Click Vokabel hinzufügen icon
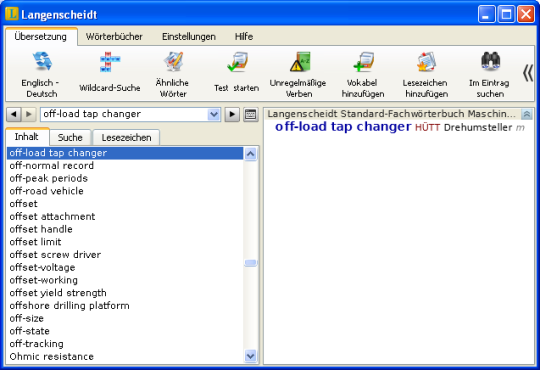This screenshot has width=540, height=370. [363, 74]
